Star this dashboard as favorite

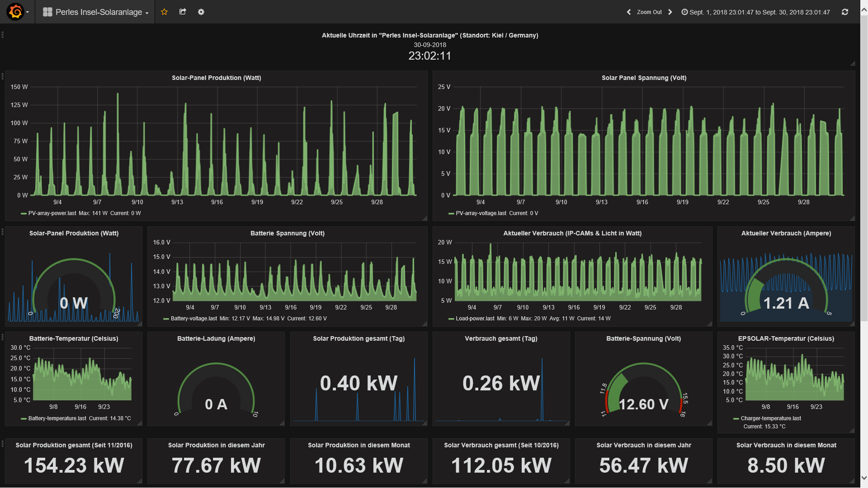[x=164, y=12]
